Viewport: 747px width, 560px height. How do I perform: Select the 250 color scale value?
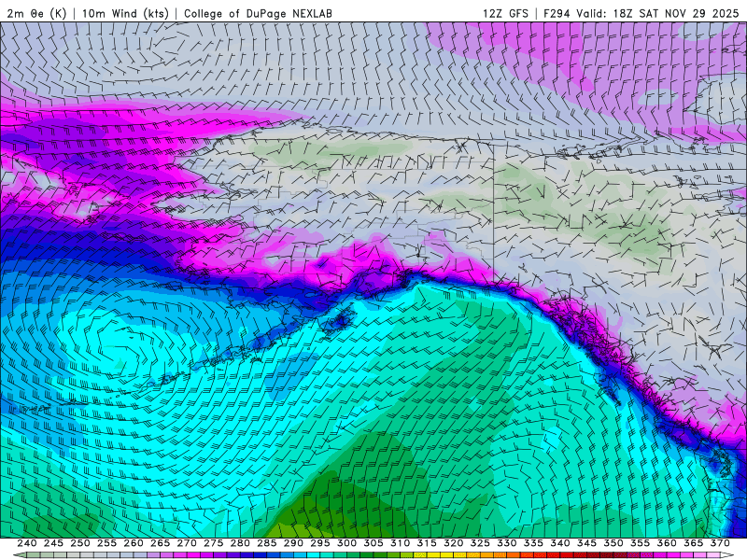click(x=80, y=543)
